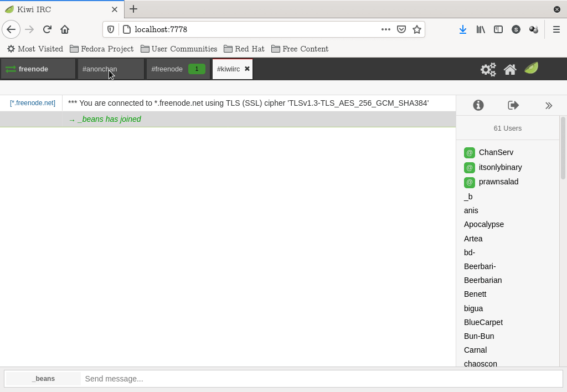Toggle the bookmark star for this page
The image size is (567, 392).
417,29
